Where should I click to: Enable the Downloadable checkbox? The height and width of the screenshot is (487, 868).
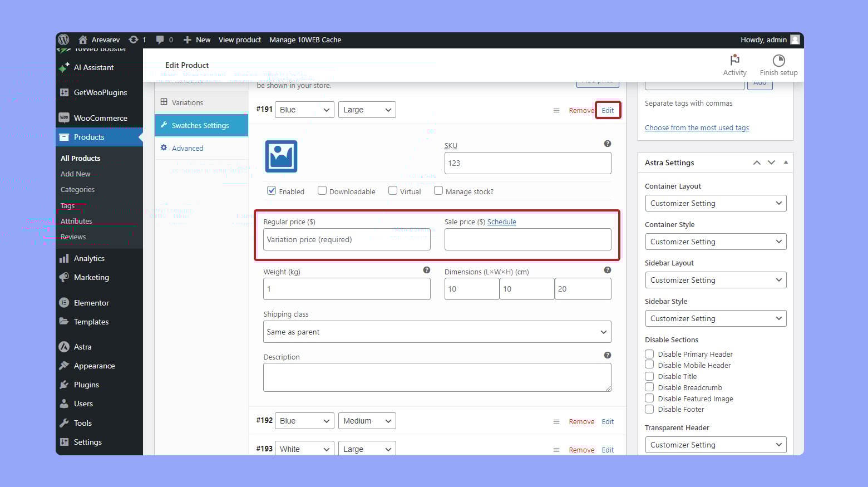(322, 191)
